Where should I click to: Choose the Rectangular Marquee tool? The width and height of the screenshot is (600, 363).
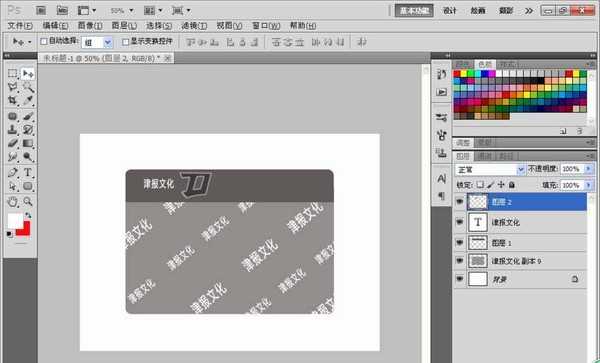[12, 73]
